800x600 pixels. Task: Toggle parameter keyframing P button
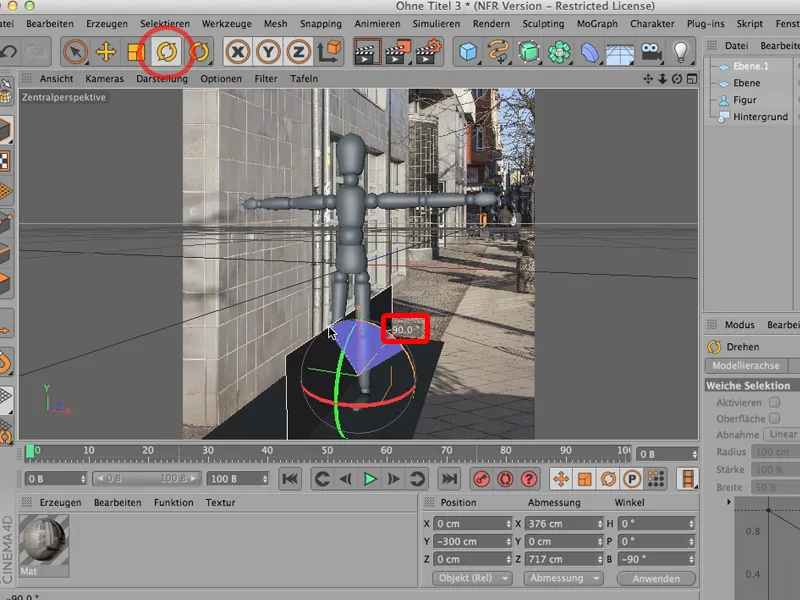tap(632, 479)
